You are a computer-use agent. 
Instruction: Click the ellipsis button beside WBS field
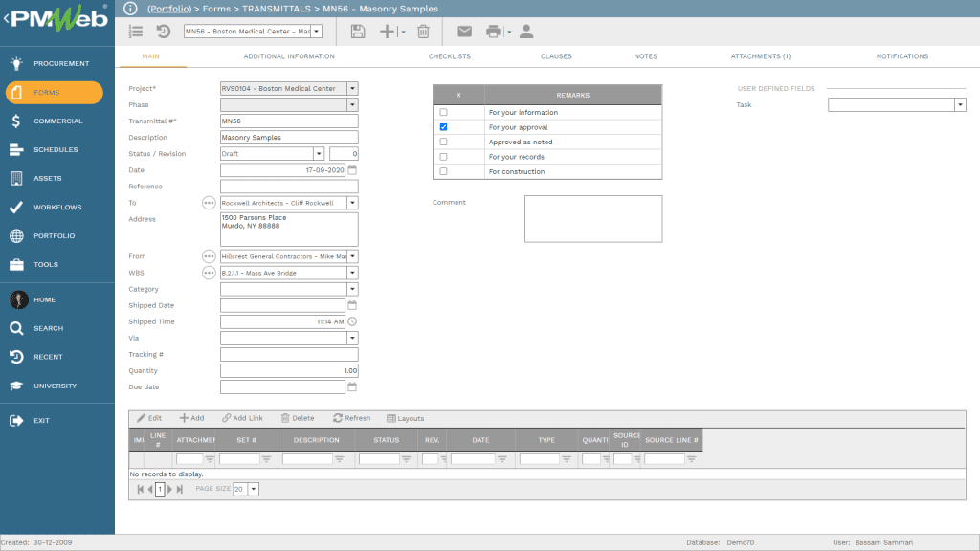(209, 273)
